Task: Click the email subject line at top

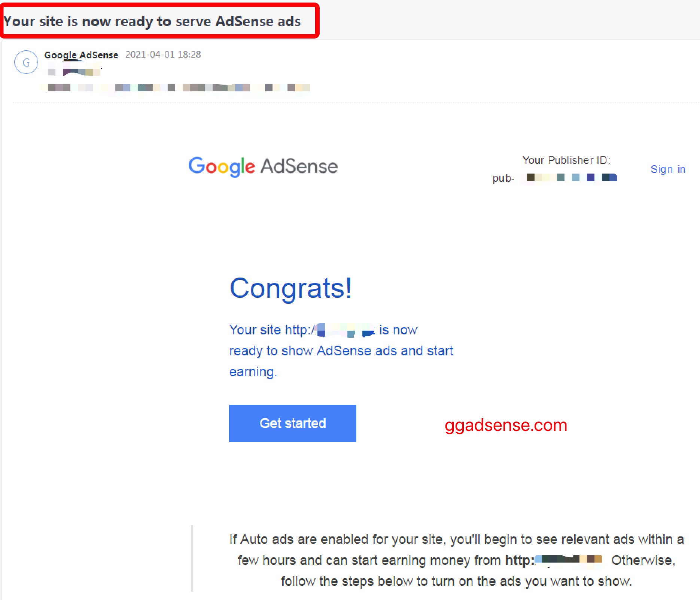Action: click(x=152, y=21)
